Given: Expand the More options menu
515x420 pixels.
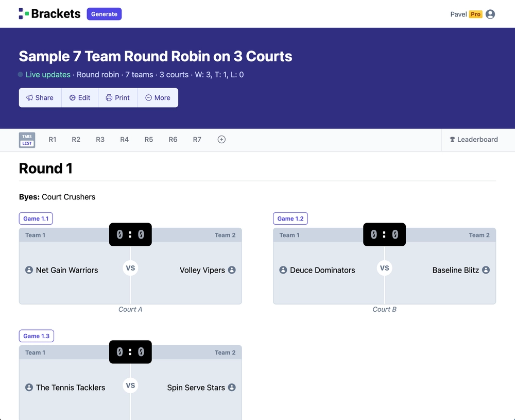Looking at the screenshot, I should [158, 97].
